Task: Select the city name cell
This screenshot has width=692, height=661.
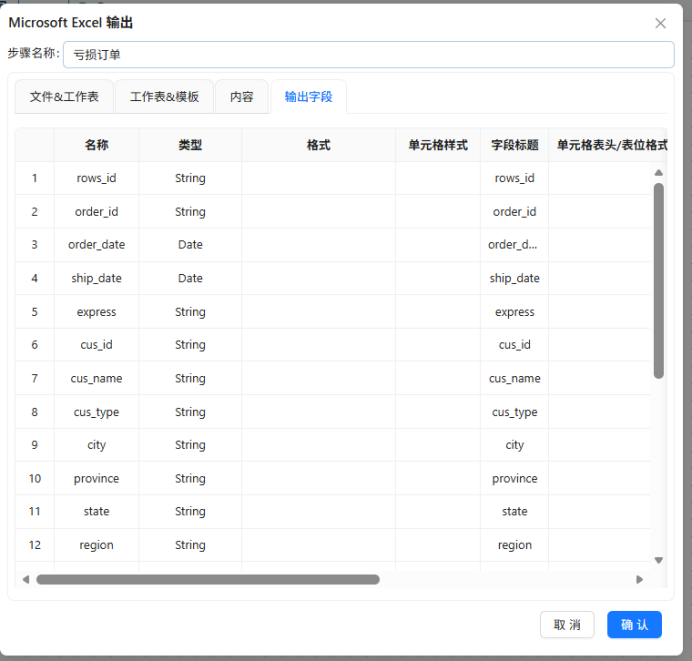Action: pyautogui.click(x=97, y=445)
